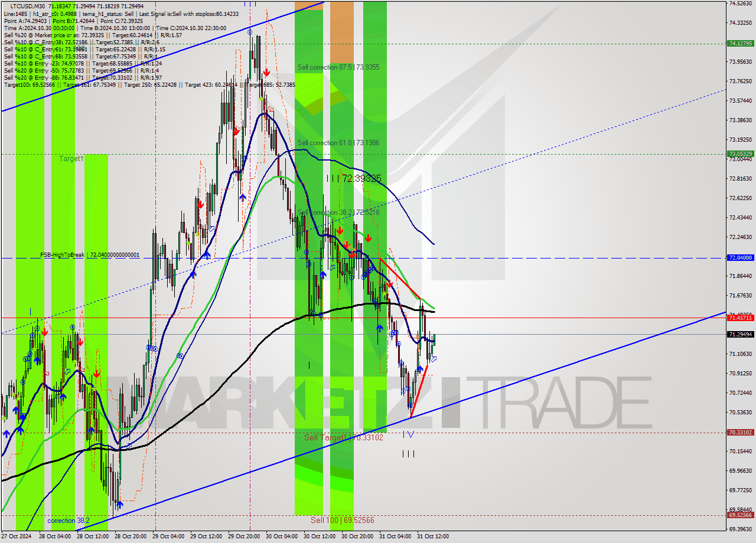This screenshot has width=756, height=543.
Task: Click the 'Sell correction 87.5 | 73.9355' label
Action: (338, 67)
